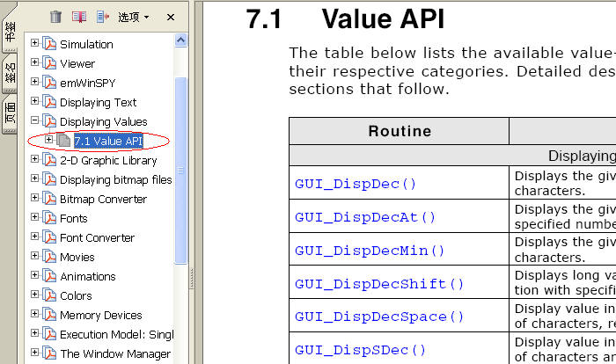Click the emWinSPY PDF bookmark icon
The image size is (616, 364).
pos(49,82)
